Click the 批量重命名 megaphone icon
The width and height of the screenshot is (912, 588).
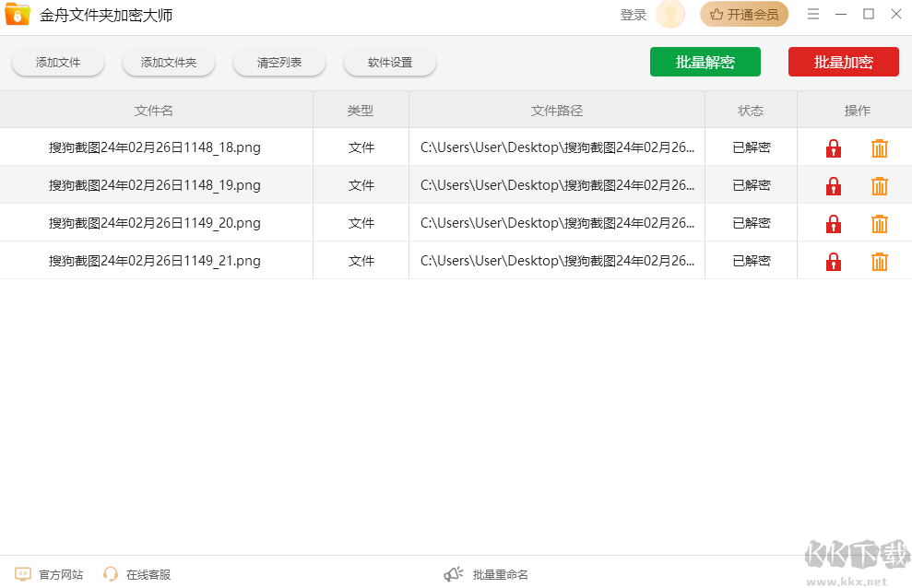pos(453,573)
